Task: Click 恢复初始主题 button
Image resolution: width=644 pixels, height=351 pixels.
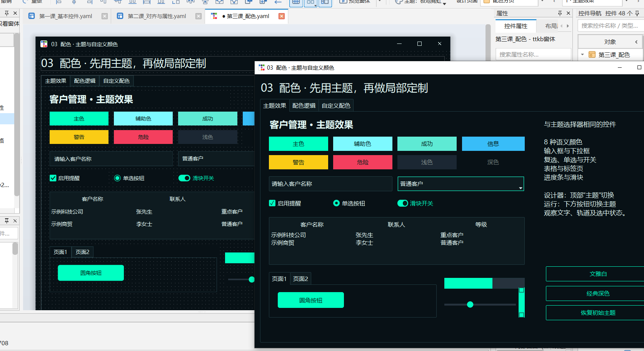Action: pos(595,313)
